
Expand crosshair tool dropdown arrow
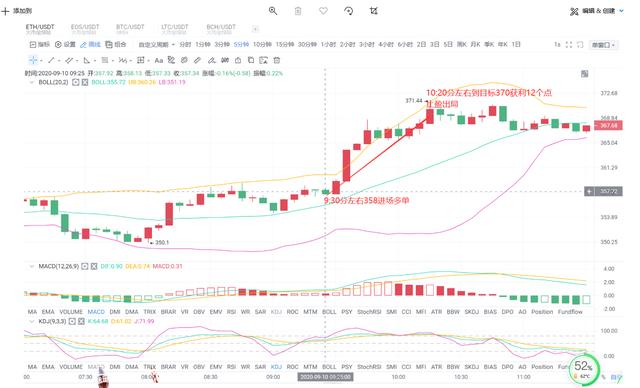pos(41,61)
